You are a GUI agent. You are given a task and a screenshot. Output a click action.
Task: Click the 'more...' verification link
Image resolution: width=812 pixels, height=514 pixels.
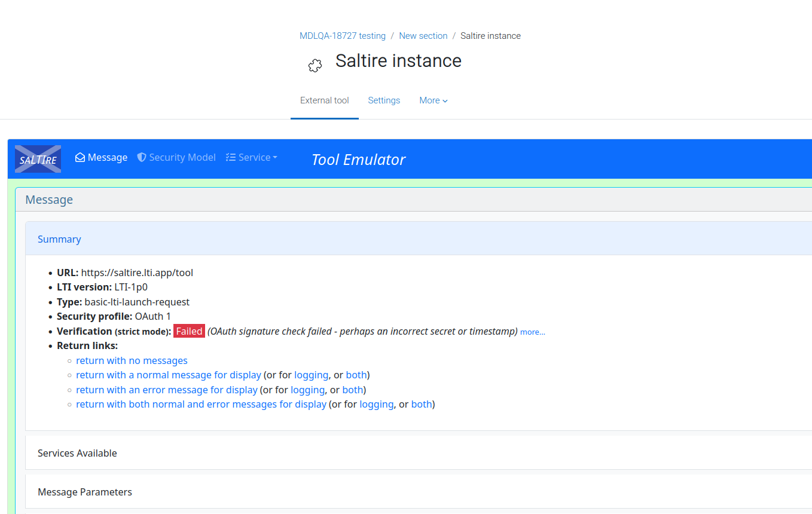tap(533, 332)
